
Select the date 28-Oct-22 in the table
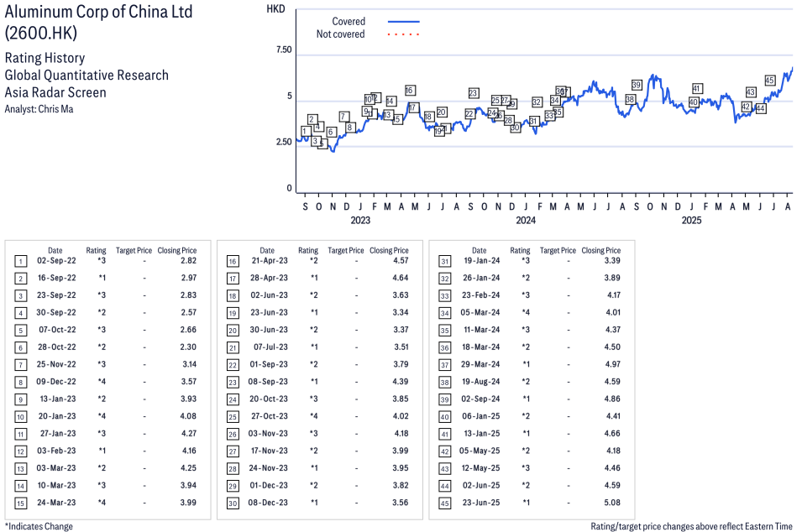click(56, 347)
